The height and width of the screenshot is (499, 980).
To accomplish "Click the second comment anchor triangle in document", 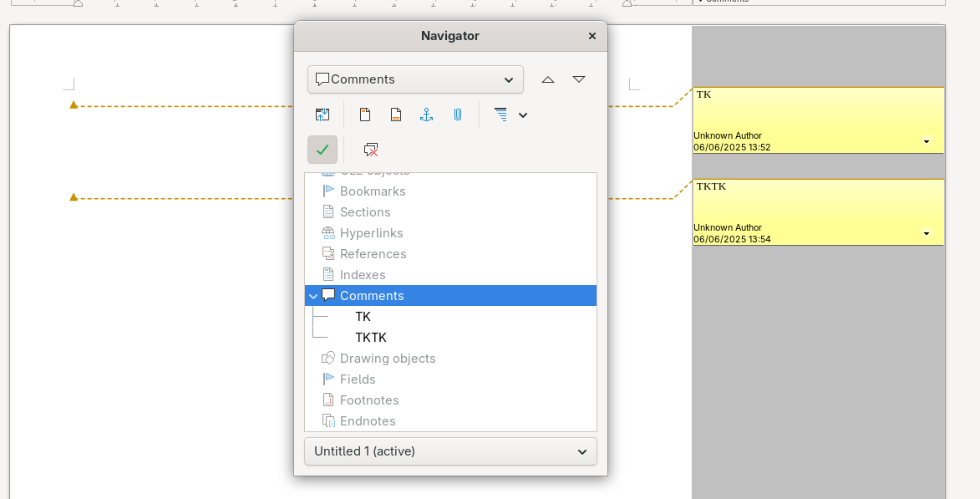I will click(x=74, y=197).
